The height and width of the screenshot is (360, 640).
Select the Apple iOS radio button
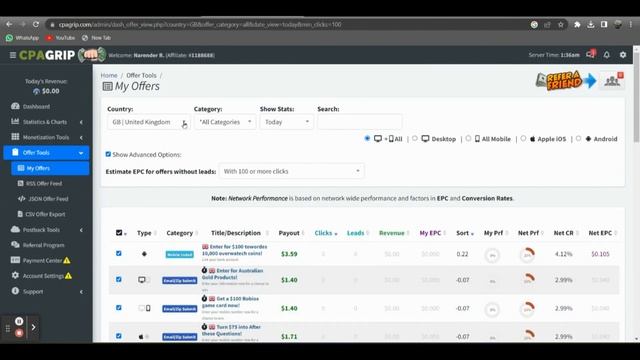point(523,138)
